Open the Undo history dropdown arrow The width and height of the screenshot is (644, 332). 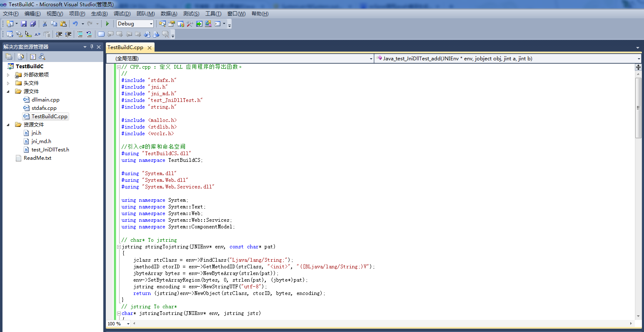[82, 24]
